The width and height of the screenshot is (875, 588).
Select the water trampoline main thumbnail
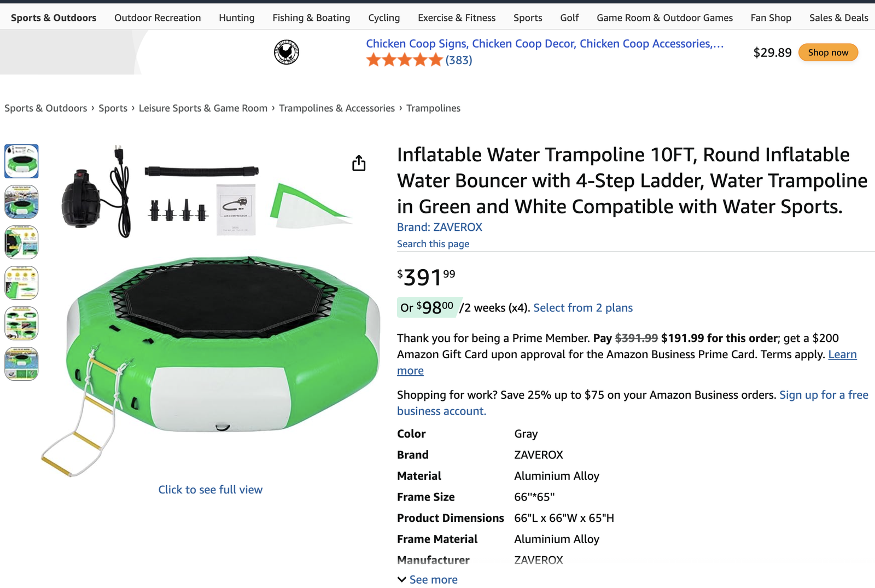21,161
